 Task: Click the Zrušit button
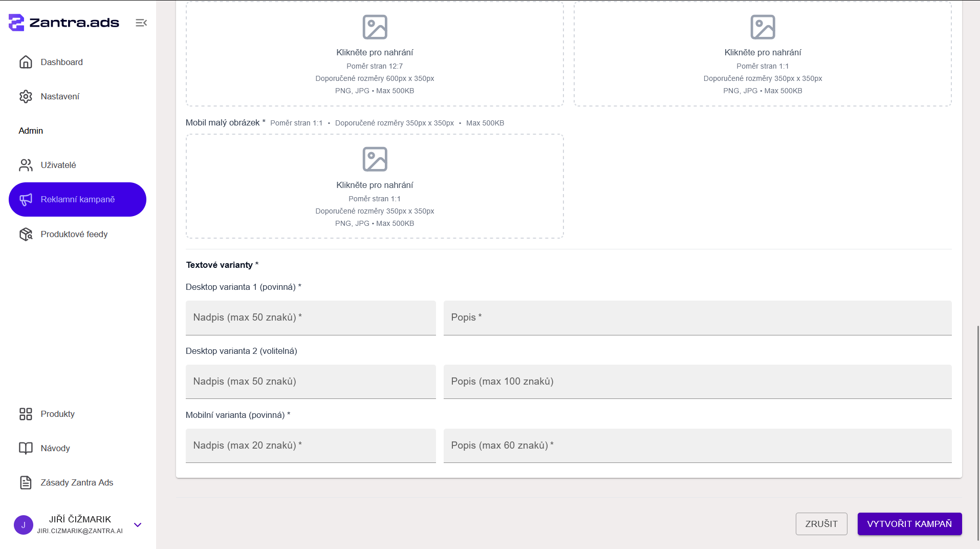pyautogui.click(x=821, y=524)
